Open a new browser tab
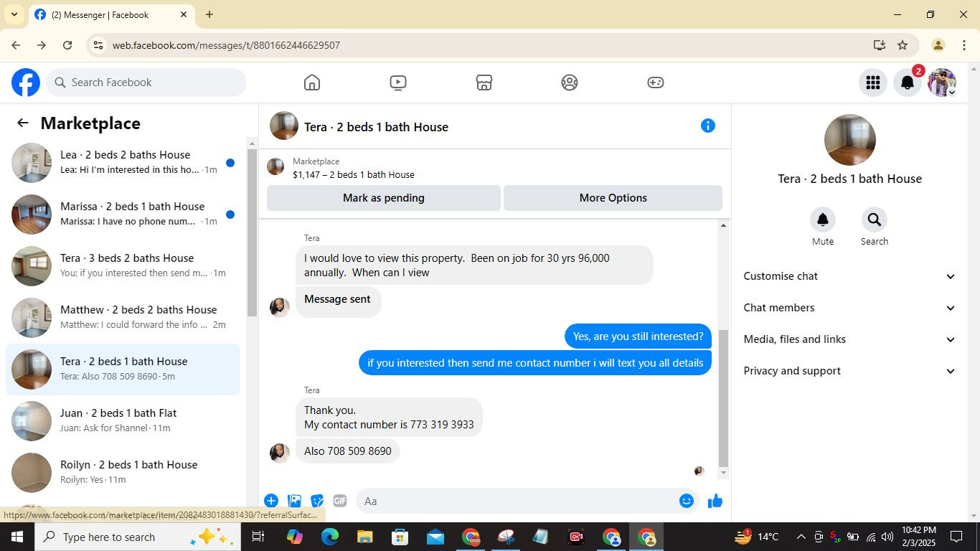980x551 pixels. point(209,14)
